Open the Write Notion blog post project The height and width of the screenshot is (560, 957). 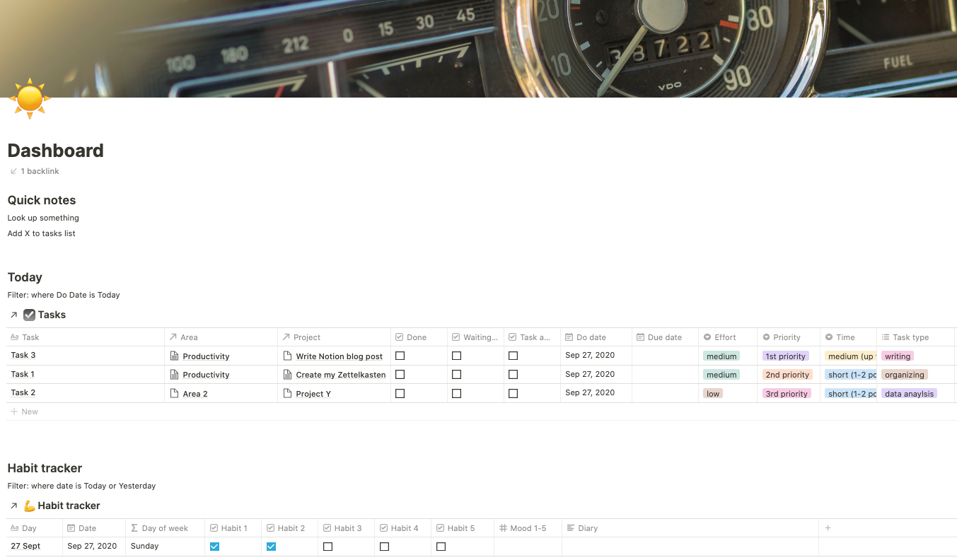339,356
